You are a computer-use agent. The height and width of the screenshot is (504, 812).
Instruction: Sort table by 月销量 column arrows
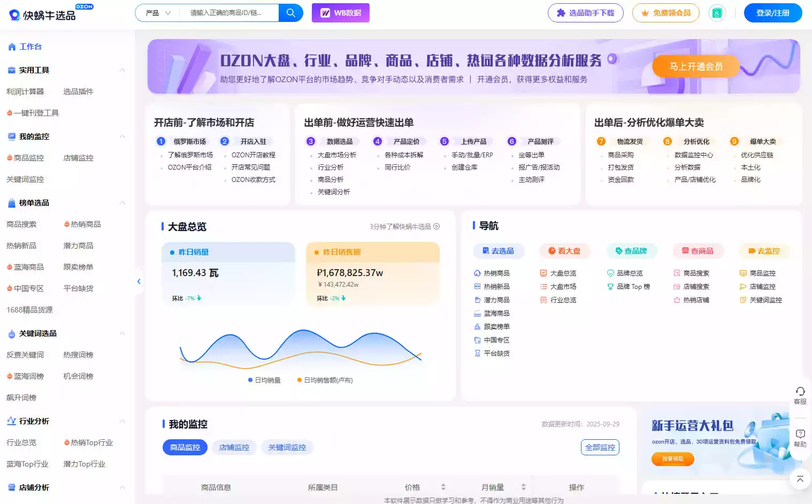[x=524, y=487]
